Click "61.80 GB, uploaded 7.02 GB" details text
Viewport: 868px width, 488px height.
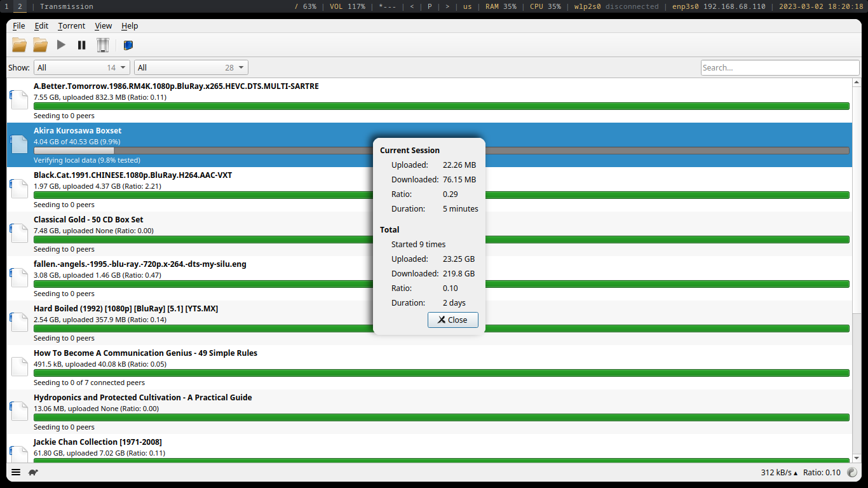(100, 453)
